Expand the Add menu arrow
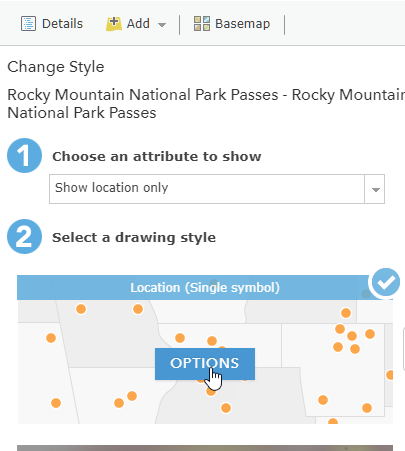Viewport: 405px width, 451px height. [162, 25]
